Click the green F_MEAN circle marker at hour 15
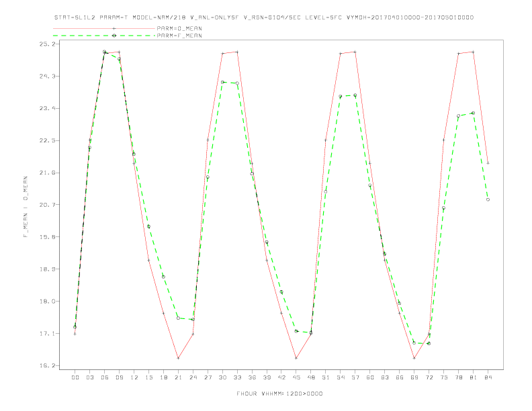The height and width of the screenshot is (411, 532). click(x=148, y=226)
